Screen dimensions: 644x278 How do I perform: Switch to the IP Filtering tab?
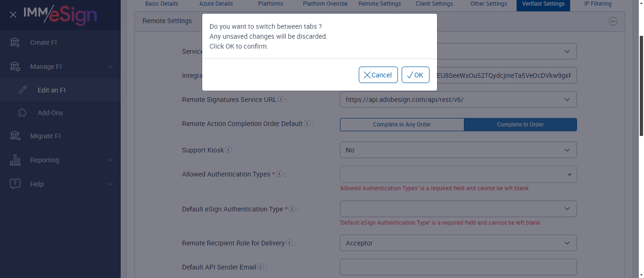pyautogui.click(x=597, y=4)
